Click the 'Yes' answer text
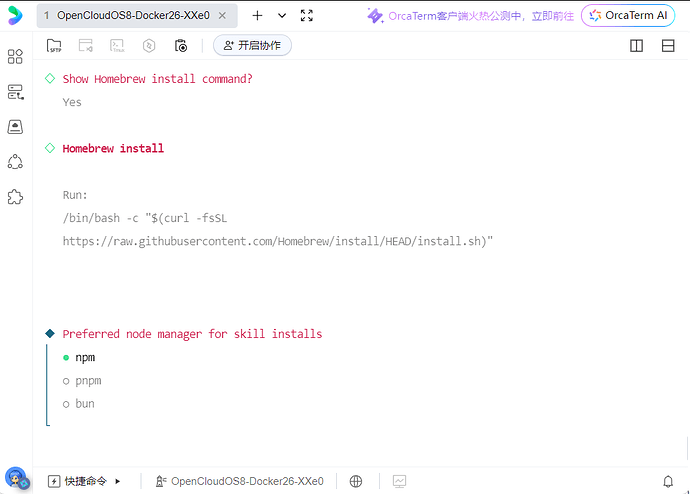Viewport: 690px width, 494px height. coord(72,102)
